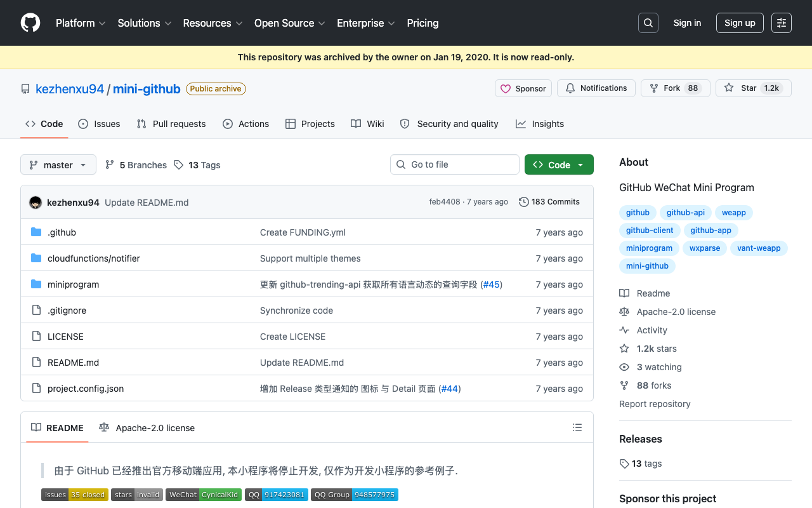Screen dimensions: 812x508
Task: Select the Code repository tab
Action: (x=44, y=124)
